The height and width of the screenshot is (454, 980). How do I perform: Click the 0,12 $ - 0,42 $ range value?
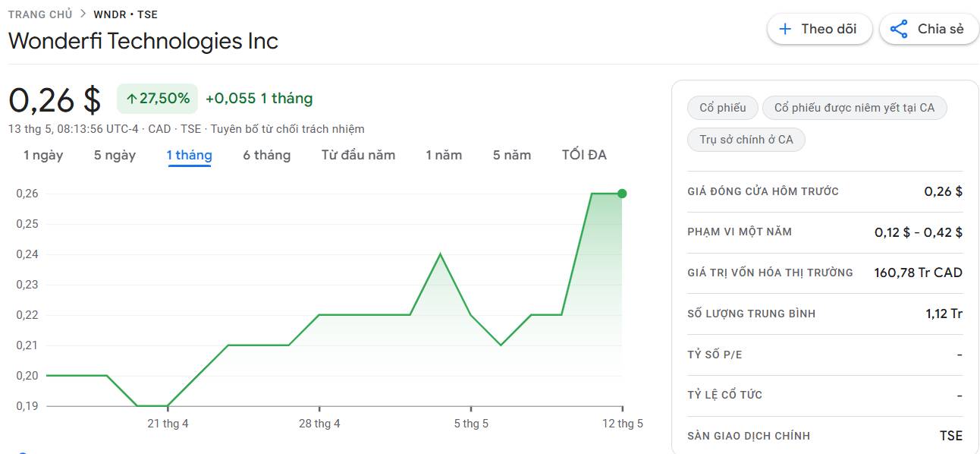pos(919,232)
